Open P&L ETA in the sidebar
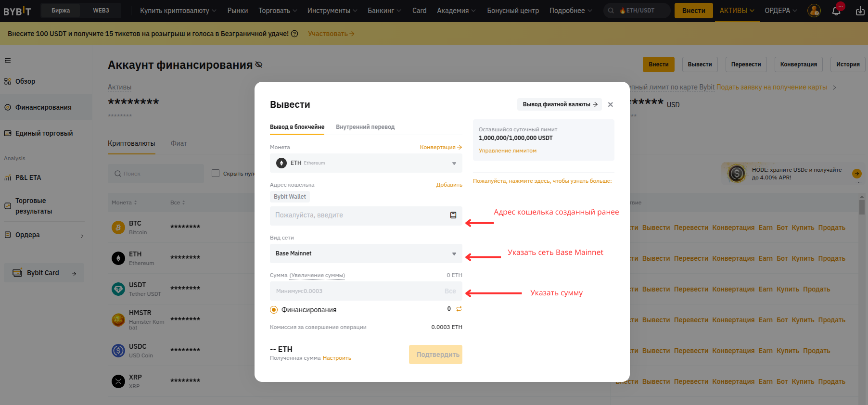 point(28,177)
